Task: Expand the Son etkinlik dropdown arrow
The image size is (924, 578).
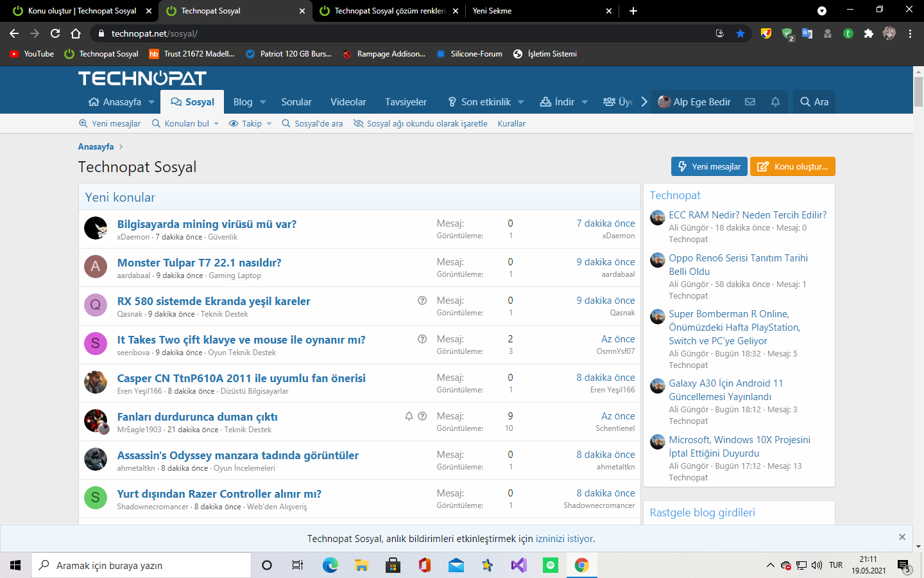Action: coord(521,102)
